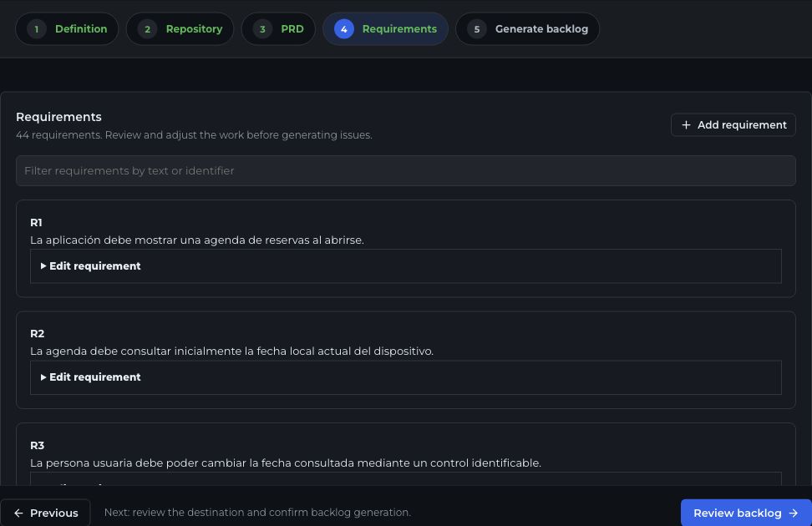Screen dimensions: 812x526
Task: Click R3 text about cambiar la fecha consultada
Action: [x=286, y=463]
